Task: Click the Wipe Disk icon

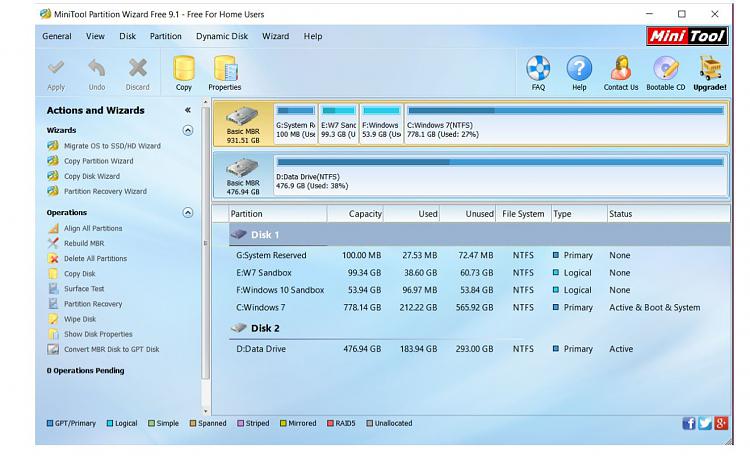Action: [x=53, y=319]
